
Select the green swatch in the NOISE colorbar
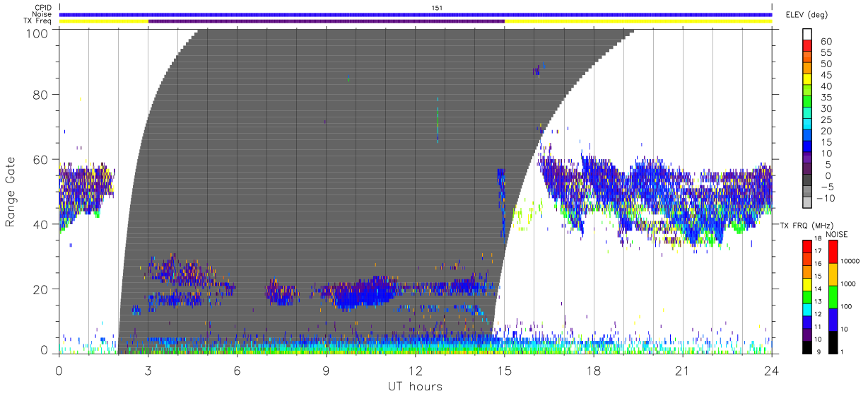pos(832,296)
